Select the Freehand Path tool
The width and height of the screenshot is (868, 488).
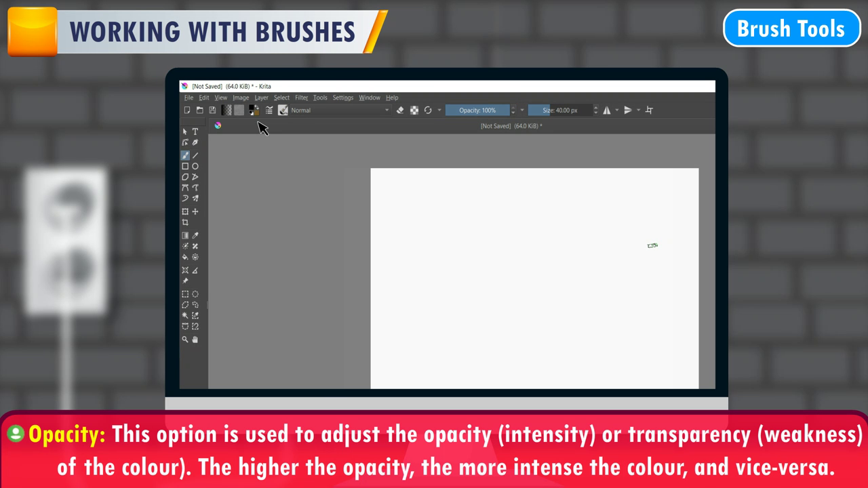(195, 188)
